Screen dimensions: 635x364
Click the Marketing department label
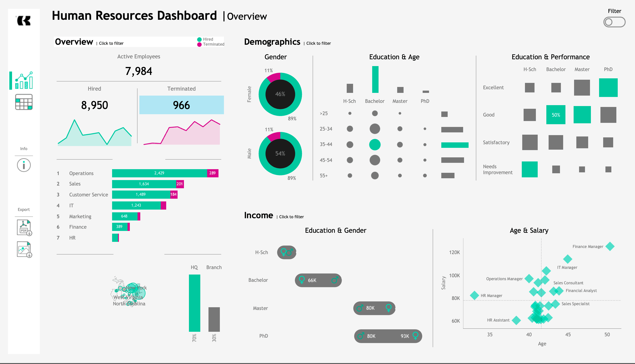tap(80, 216)
